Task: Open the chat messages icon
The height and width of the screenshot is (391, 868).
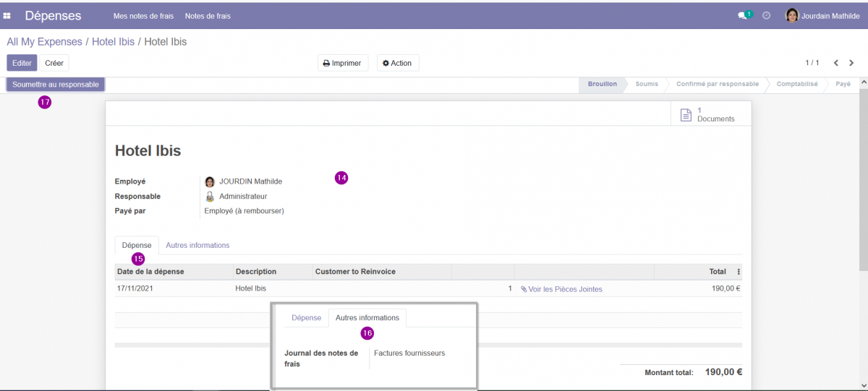Action: pyautogui.click(x=742, y=15)
